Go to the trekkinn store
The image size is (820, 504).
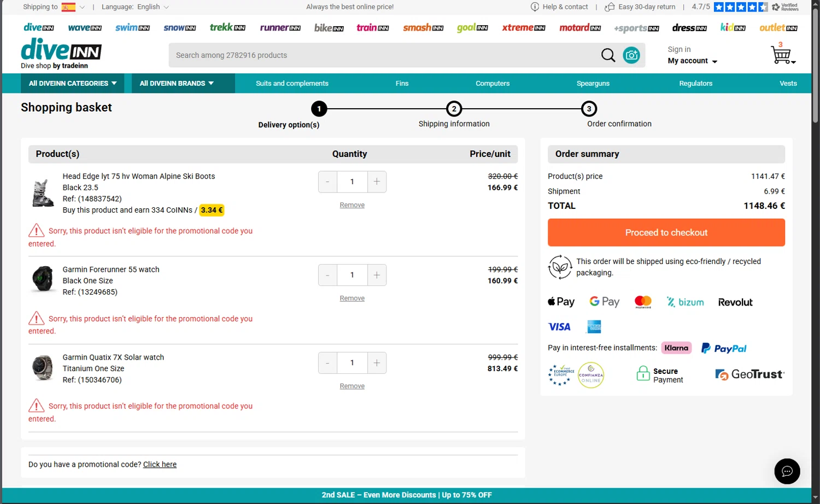227,27
